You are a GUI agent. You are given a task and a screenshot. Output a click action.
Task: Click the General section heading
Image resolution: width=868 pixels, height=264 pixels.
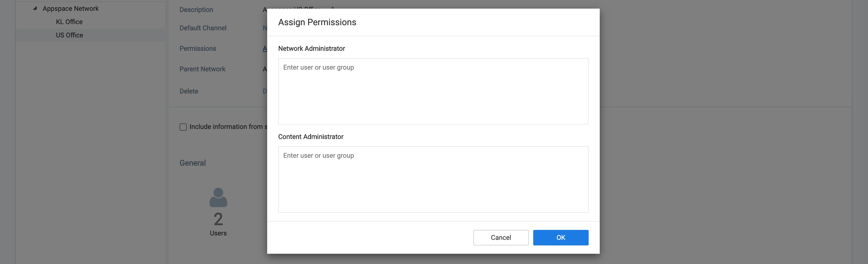coord(192,163)
